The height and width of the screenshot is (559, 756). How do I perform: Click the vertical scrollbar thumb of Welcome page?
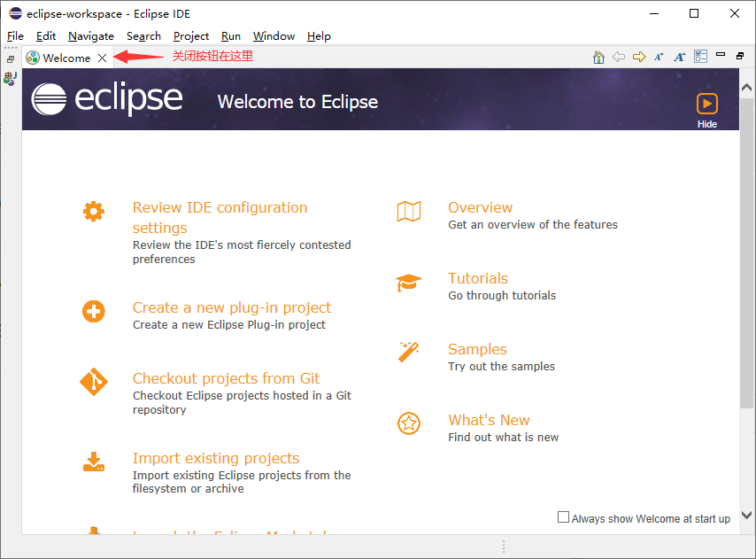pos(746,253)
